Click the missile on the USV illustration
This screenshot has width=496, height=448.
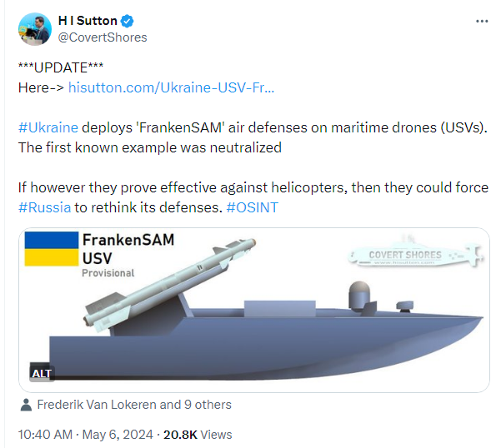click(169, 281)
